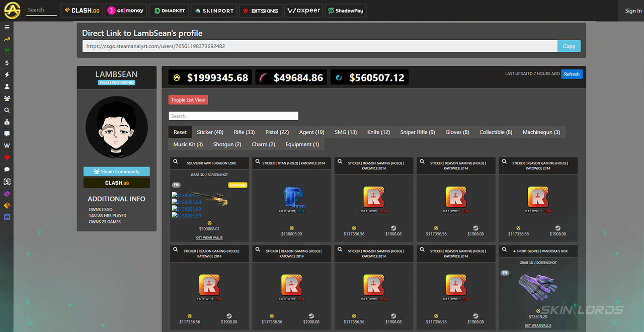Click Get Wear Value on Dragon Lore card
644x332 pixels.
click(209, 238)
